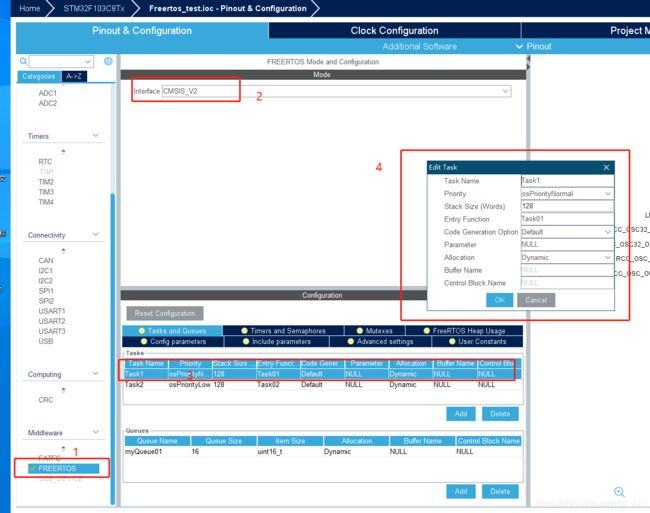The width and height of the screenshot is (650, 513).
Task: Click Delete button under Queues table
Action: (500, 491)
